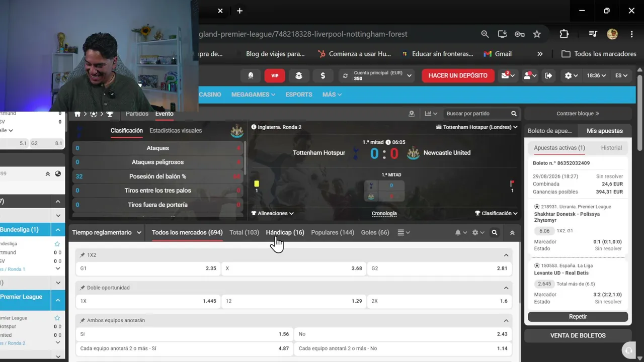Click Contraer bloque to collapse panel

(x=578, y=114)
